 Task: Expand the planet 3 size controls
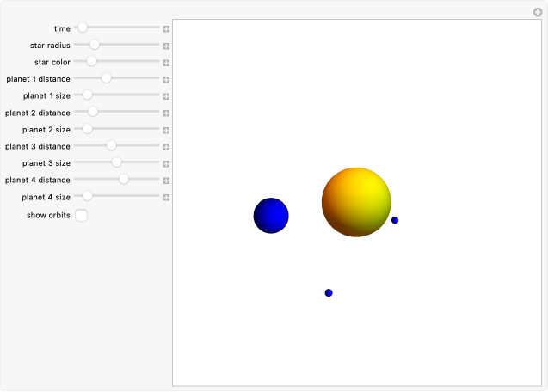click(x=166, y=164)
